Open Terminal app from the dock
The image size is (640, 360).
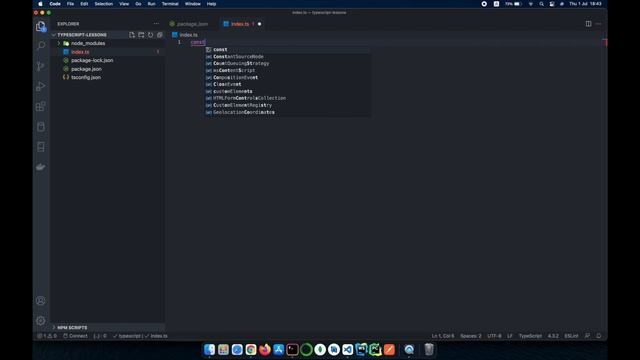point(292,349)
